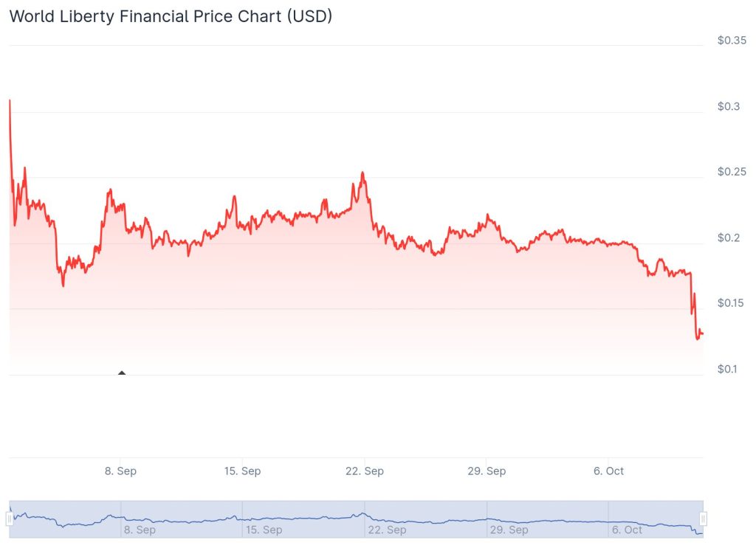This screenshot has height=551, width=756.
Task: Click the 6. Oct x-axis label
Action: pos(608,471)
